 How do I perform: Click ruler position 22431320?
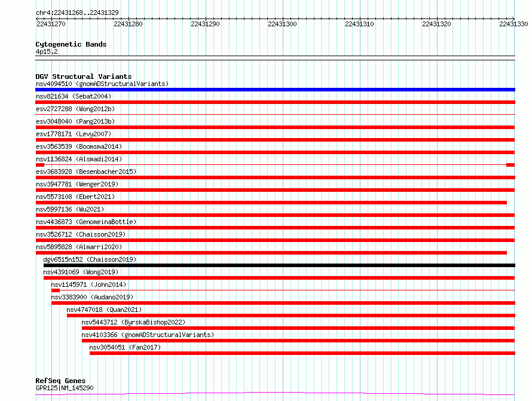point(437,24)
